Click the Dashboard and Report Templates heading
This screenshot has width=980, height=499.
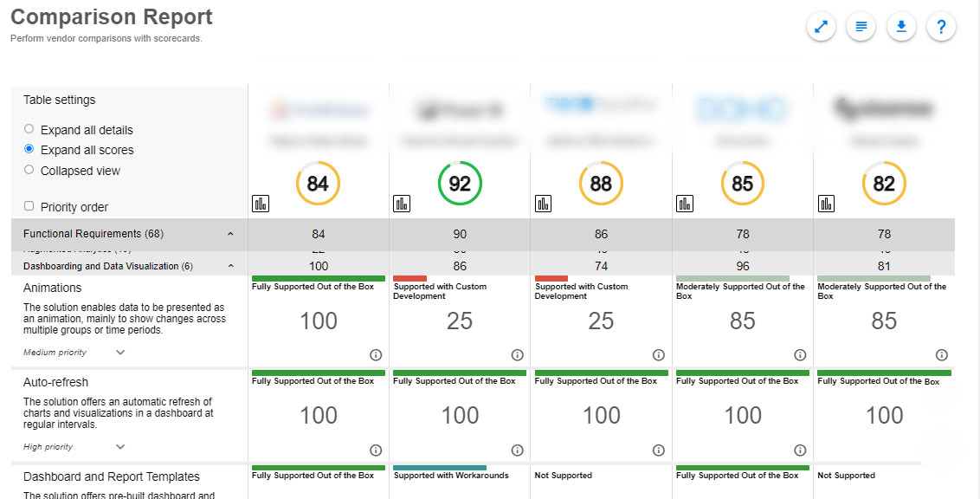(x=112, y=476)
